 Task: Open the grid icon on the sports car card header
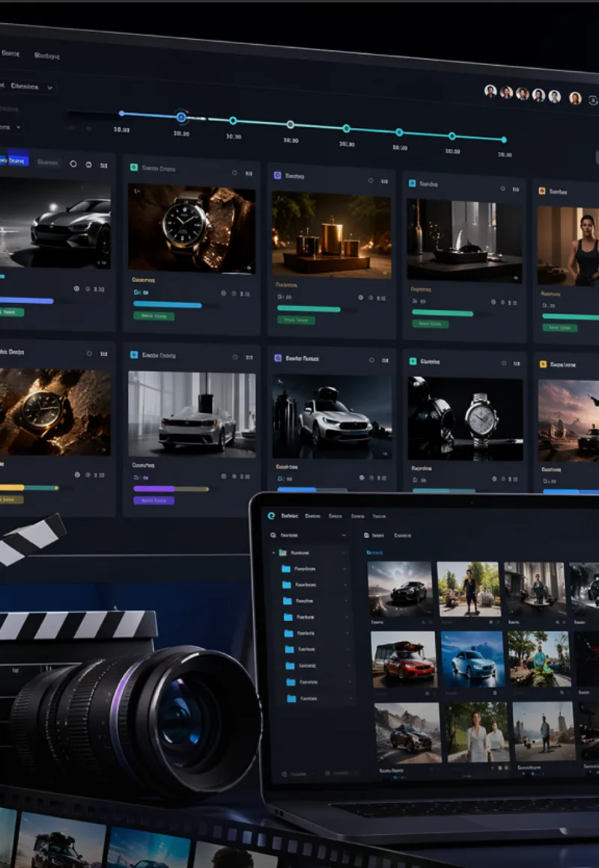103,165
